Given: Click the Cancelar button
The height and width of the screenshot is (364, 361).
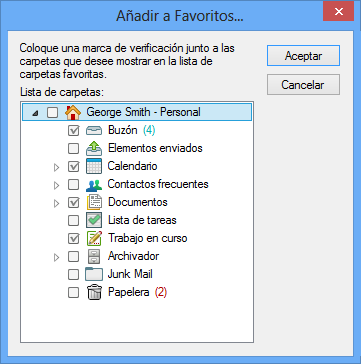Looking at the screenshot, I should click(303, 85).
